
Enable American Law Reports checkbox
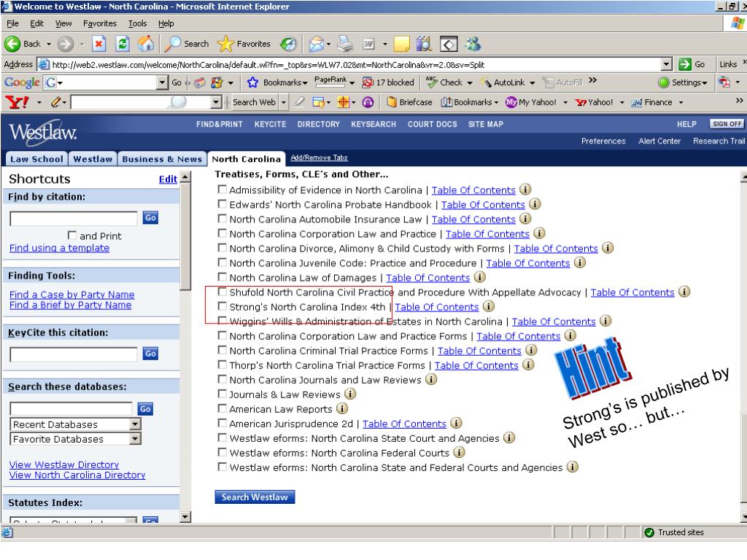(x=222, y=408)
